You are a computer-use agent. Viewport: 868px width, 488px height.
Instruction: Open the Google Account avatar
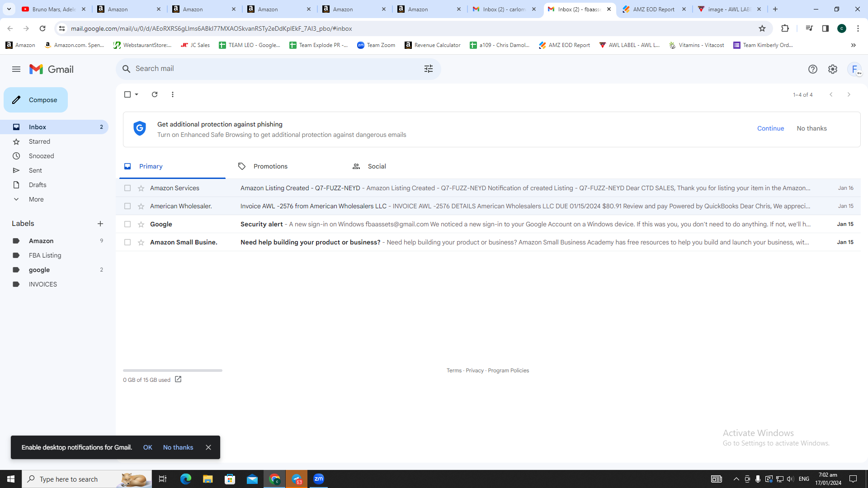point(854,69)
